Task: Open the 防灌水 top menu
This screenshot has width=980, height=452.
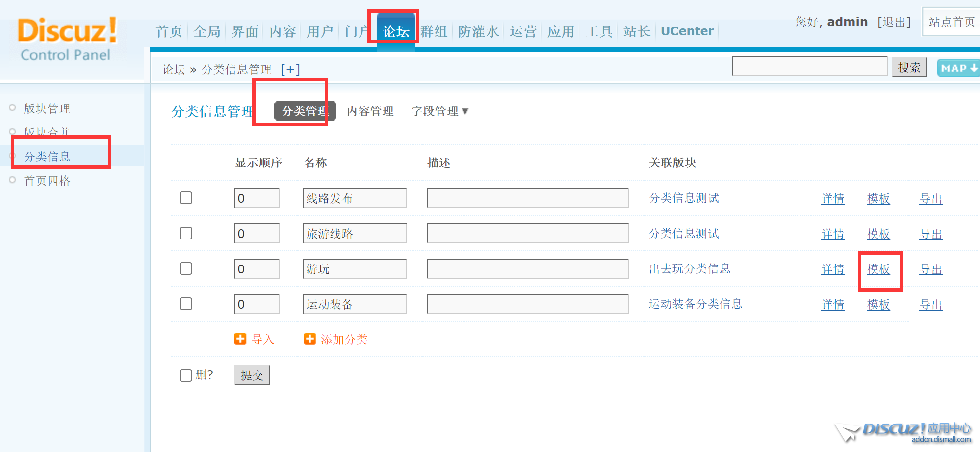Action: point(478,31)
